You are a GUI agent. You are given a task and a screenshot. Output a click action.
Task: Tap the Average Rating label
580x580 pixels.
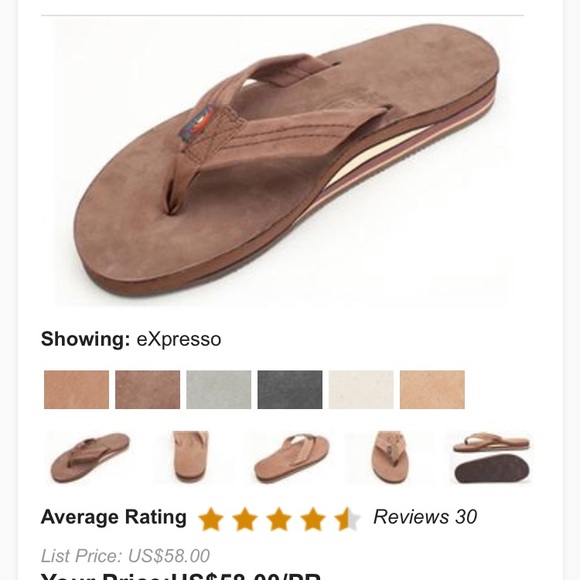coord(114,517)
